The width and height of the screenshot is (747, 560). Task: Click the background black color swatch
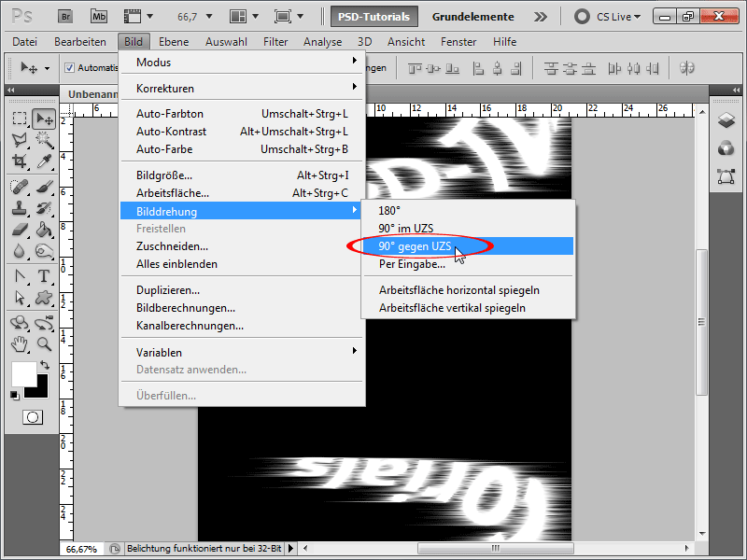pos(42,392)
